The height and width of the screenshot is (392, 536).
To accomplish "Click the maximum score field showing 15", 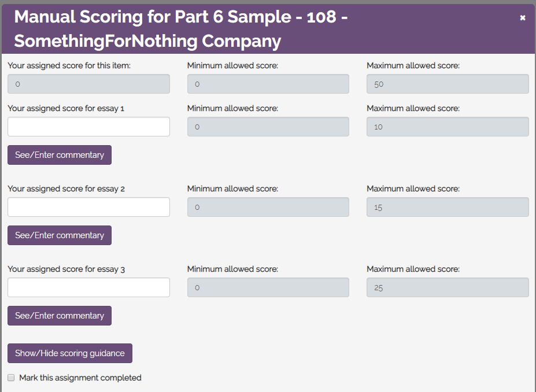I will [x=447, y=206].
